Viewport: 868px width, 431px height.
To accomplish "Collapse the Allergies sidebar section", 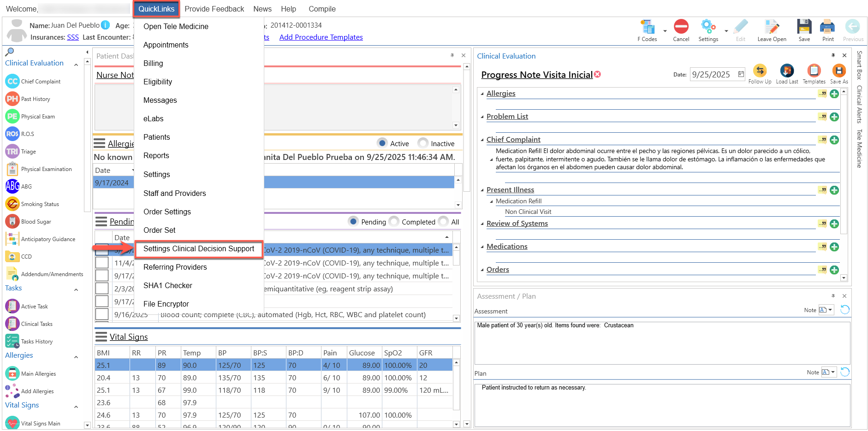I will [x=76, y=357].
